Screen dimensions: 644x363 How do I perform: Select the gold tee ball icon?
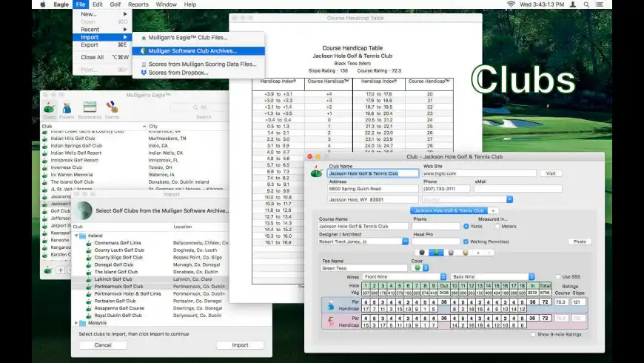pos(466,253)
